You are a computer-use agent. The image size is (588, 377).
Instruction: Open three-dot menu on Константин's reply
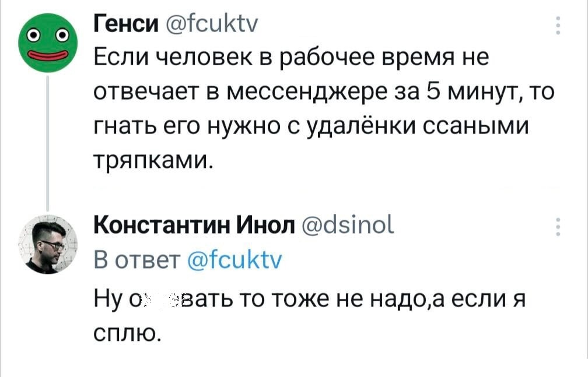pos(559,227)
